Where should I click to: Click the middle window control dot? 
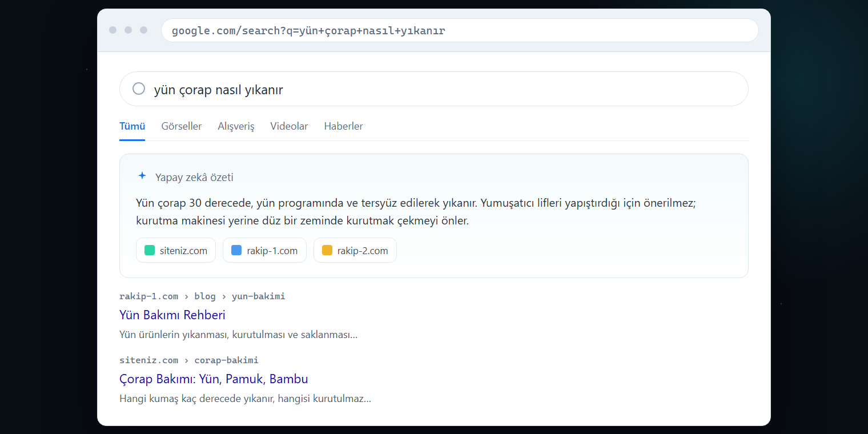click(128, 30)
